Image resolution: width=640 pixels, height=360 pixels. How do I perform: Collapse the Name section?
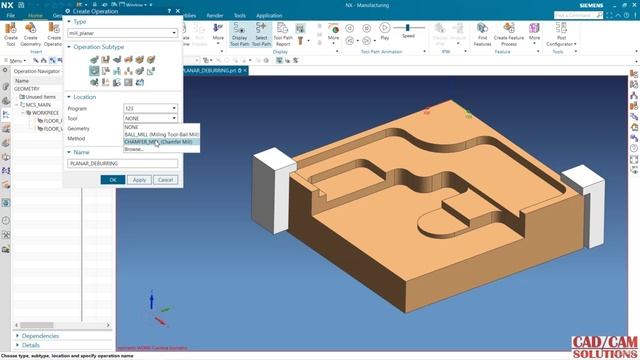coord(69,152)
